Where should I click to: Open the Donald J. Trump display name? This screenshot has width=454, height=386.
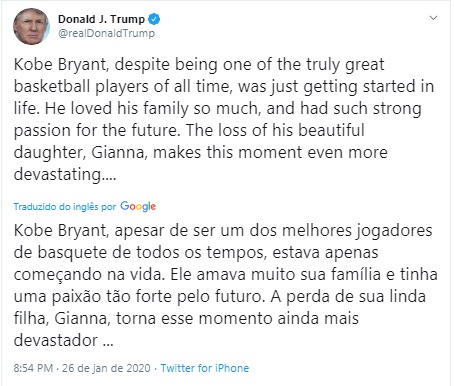[x=101, y=19]
